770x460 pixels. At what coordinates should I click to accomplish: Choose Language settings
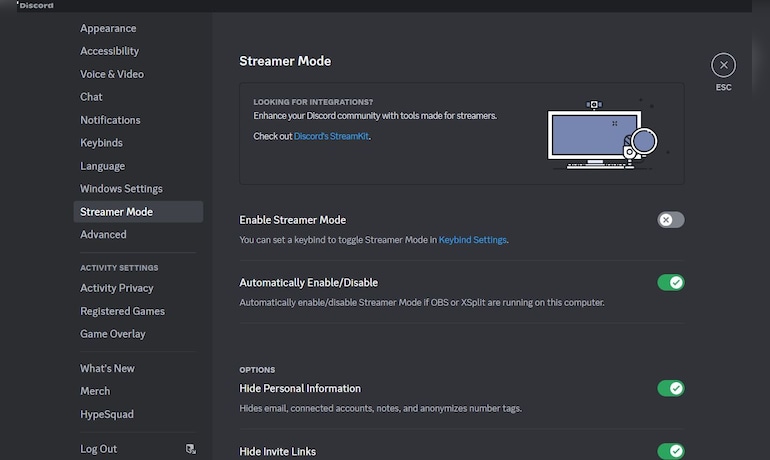(102, 166)
